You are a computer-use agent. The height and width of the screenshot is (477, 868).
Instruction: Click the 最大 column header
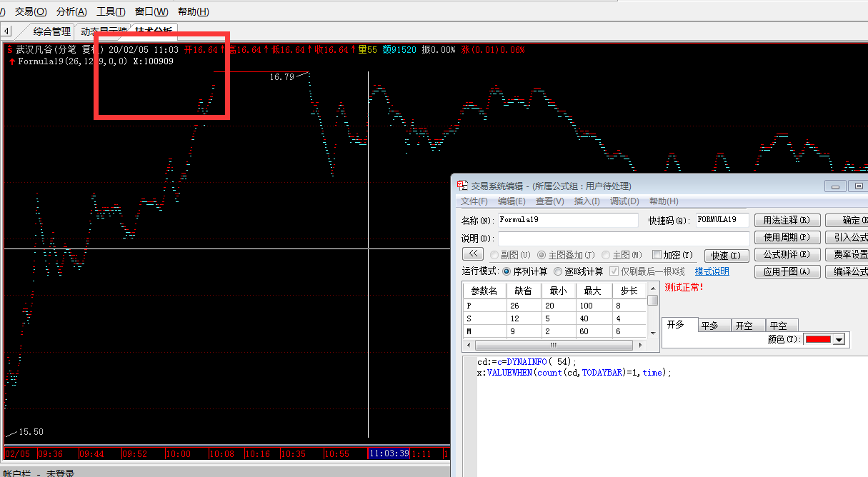pos(594,291)
